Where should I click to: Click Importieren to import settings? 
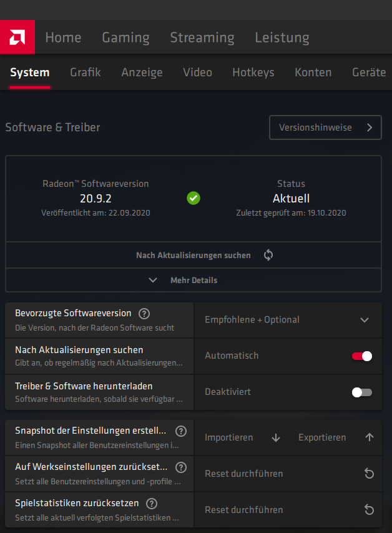click(x=228, y=437)
